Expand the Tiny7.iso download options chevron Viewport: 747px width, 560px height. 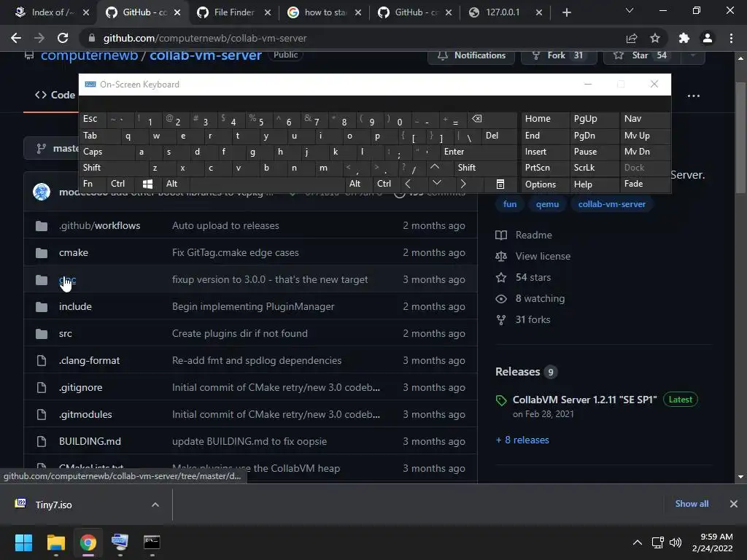click(x=155, y=505)
